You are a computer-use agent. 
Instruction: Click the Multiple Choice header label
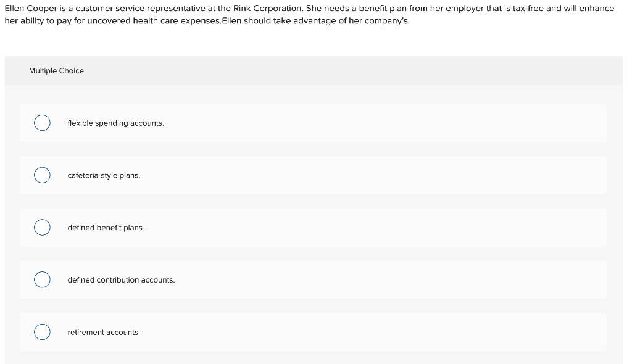click(56, 70)
